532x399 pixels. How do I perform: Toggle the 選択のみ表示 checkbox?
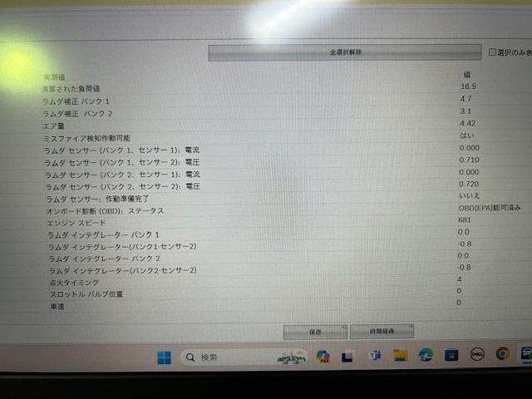tap(492, 52)
